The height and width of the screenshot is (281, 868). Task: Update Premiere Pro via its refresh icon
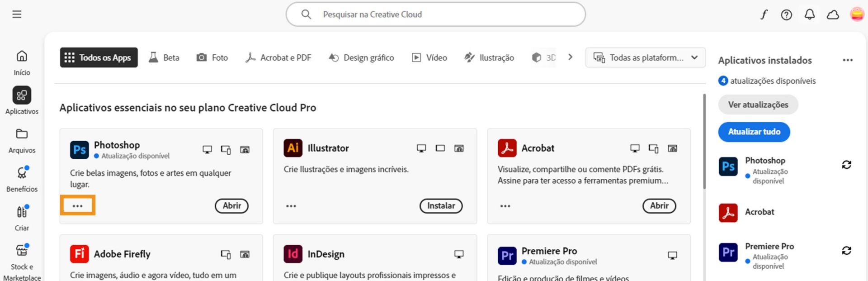pos(847,250)
